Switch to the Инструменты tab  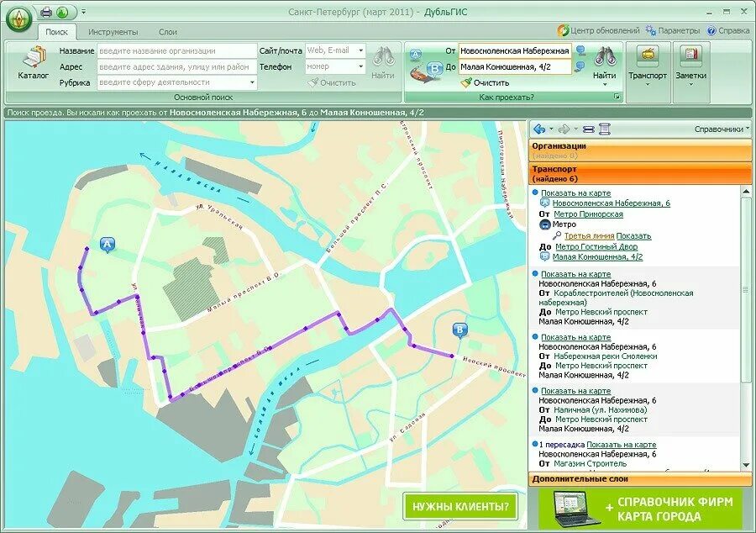pos(113,32)
